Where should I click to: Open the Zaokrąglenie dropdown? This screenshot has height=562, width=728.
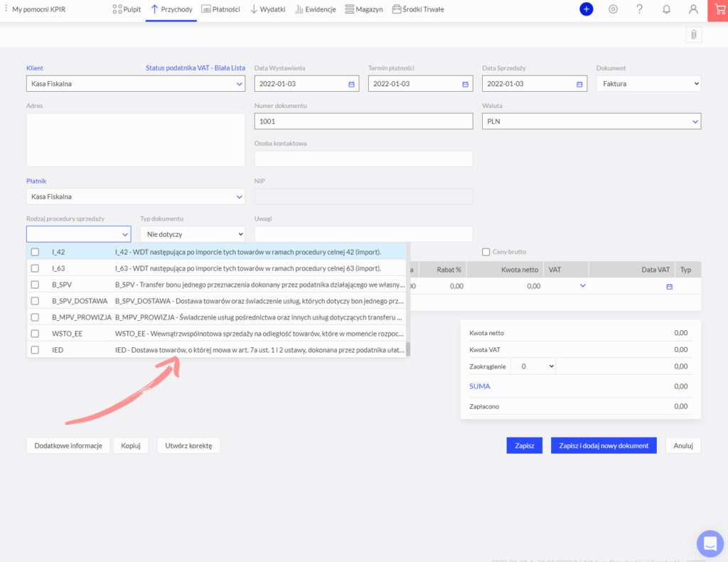coord(533,366)
